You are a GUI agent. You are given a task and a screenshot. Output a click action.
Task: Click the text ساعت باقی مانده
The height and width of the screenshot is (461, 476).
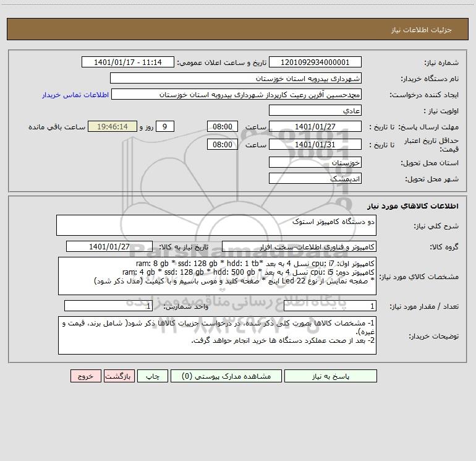click(x=57, y=127)
